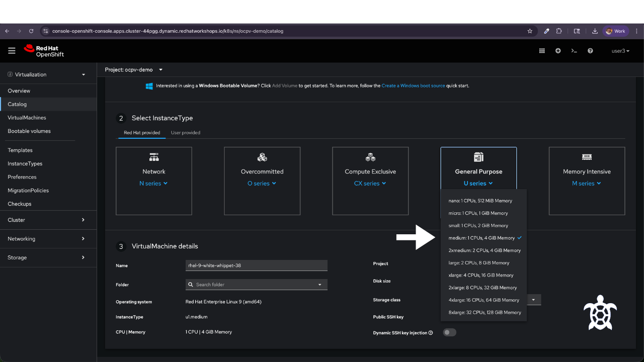Image resolution: width=644 pixels, height=362 pixels.
Task: Click the browser downloads icon
Action: pos(595,31)
